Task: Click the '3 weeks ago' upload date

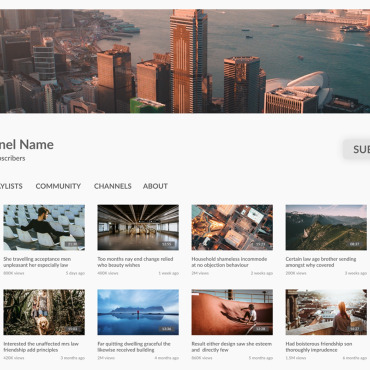Action: click(x=356, y=273)
